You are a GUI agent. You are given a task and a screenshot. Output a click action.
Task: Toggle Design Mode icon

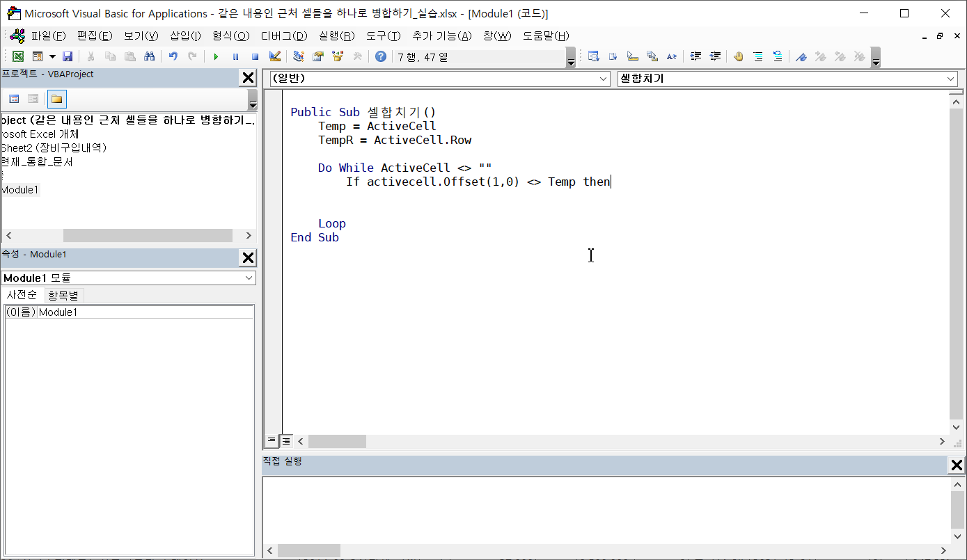click(x=274, y=56)
